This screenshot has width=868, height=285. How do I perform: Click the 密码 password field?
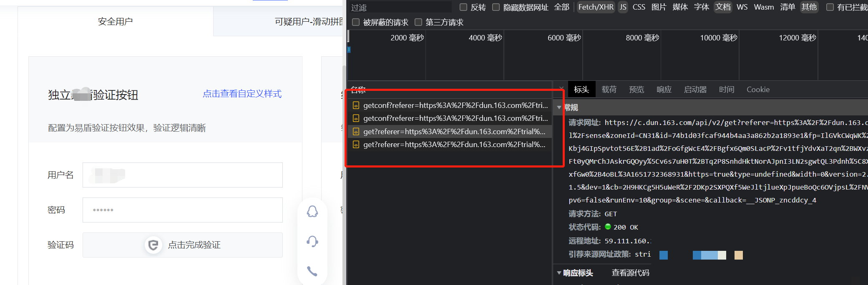183,210
